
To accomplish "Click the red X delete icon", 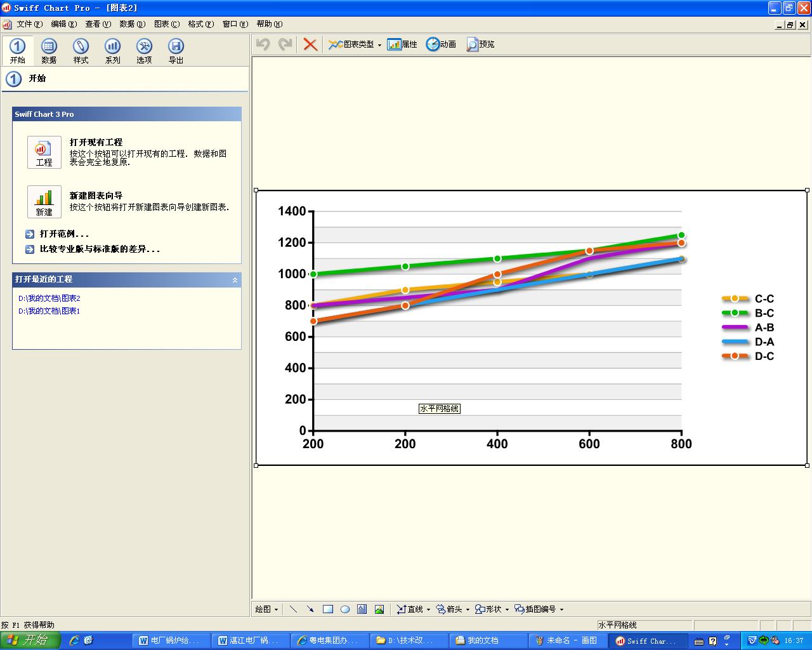I will [x=310, y=44].
